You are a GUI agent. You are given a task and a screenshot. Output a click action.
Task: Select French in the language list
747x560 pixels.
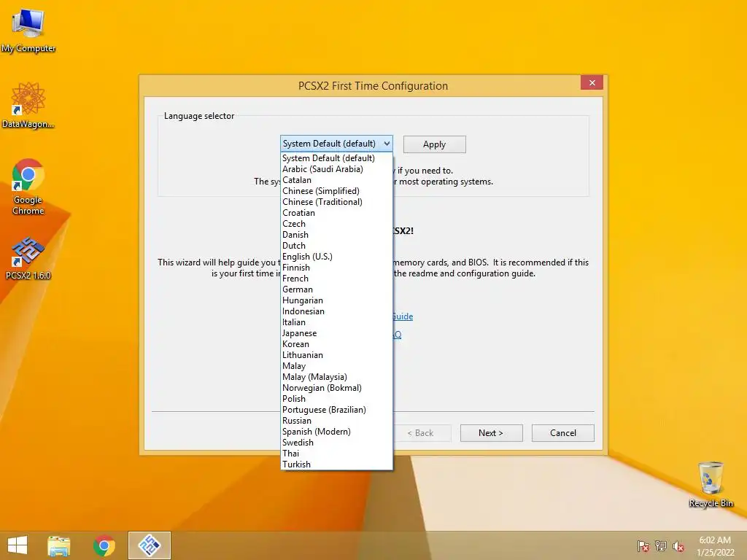point(336,279)
